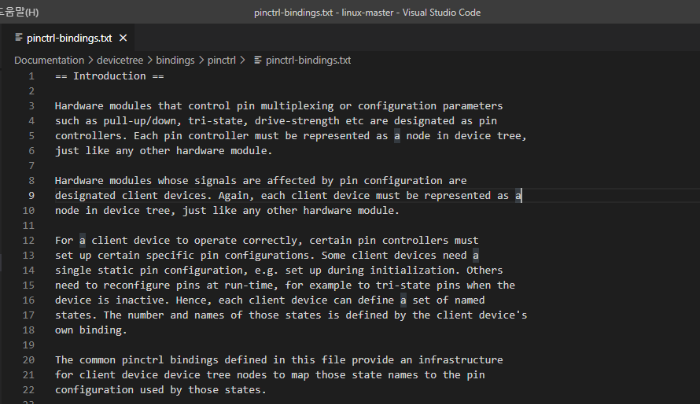This screenshot has height=404, width=700.
Task: Click "own binding." text on line 18
Action: [x=90, y=330]
